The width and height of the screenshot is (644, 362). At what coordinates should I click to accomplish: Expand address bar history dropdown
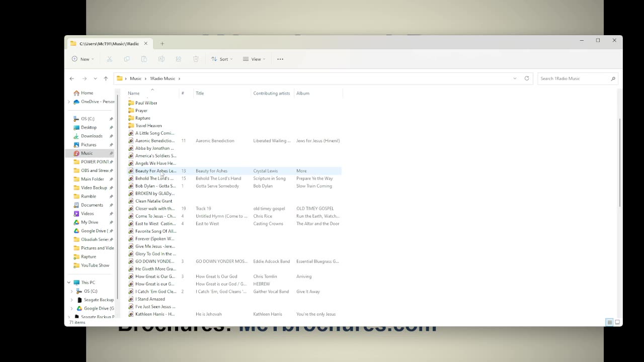pos(515,78)
